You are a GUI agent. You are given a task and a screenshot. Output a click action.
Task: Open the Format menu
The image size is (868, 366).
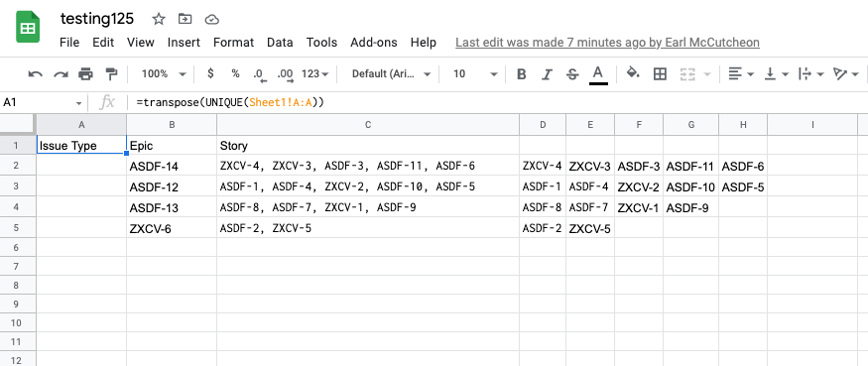[x=233, y=43]
